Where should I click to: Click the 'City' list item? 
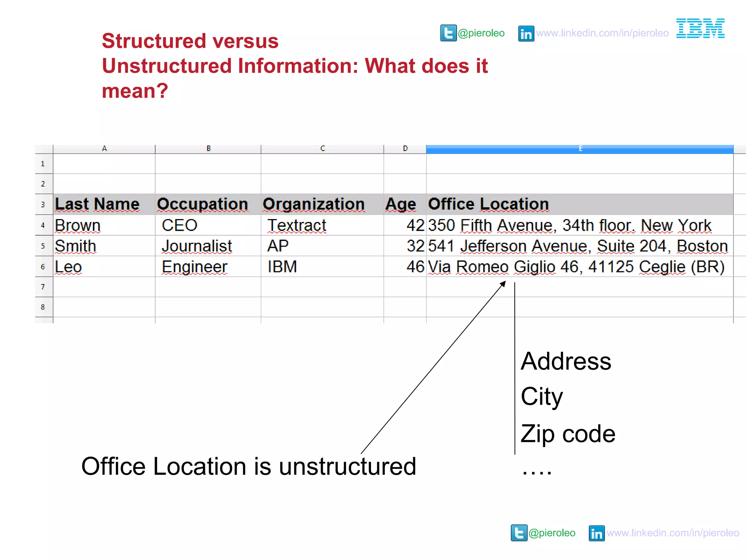(x=542, y=397)
